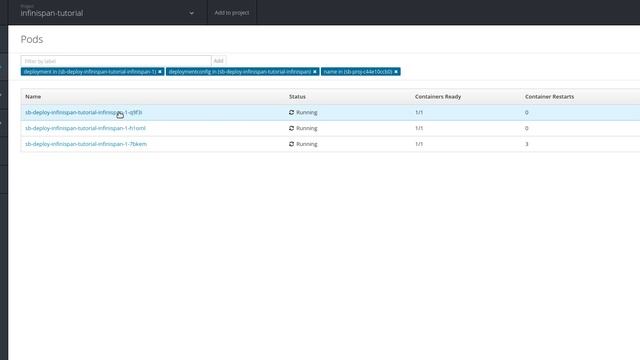
Task: Click the 'name in' filter chip label
Action: click(358, 72)
